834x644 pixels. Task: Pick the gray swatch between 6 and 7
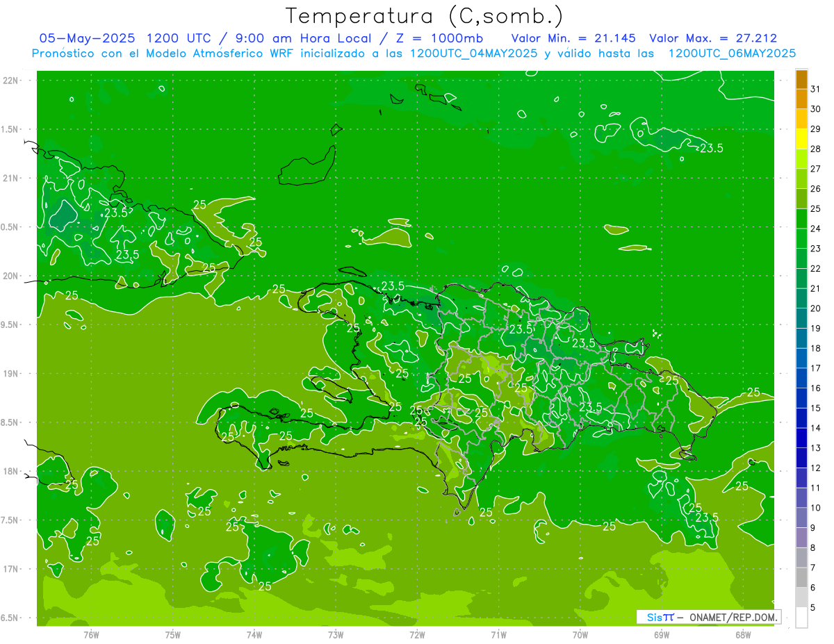[x=801, y=577]
